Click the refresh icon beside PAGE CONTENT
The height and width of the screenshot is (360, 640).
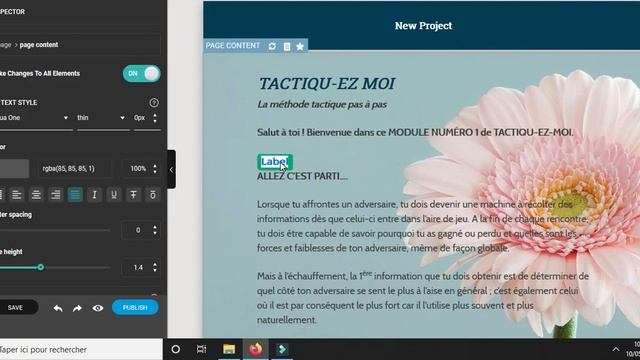click(x=272, y=46)
